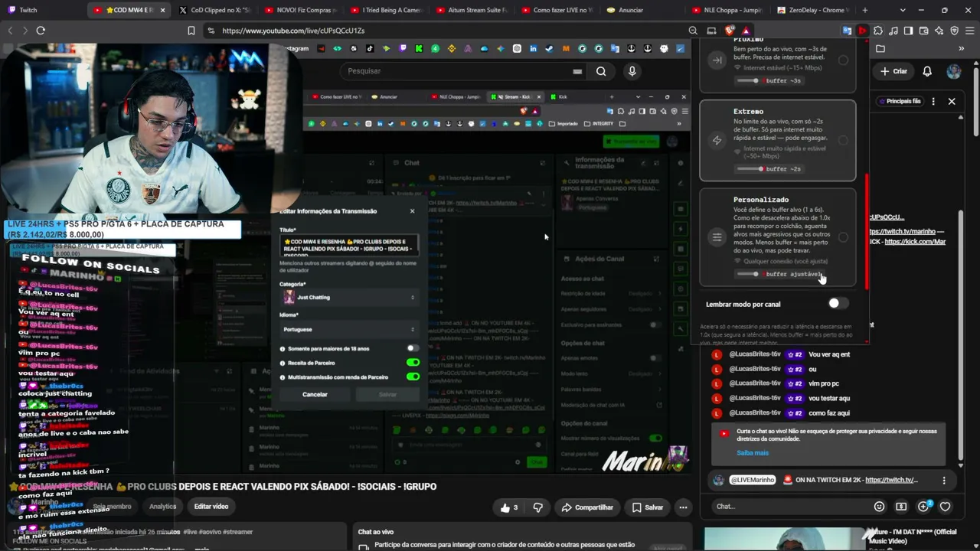This screenshot has width=980, height=551.
Task: Toggle Mostrar número de visualizações switch
Action: tap(655, 439)
